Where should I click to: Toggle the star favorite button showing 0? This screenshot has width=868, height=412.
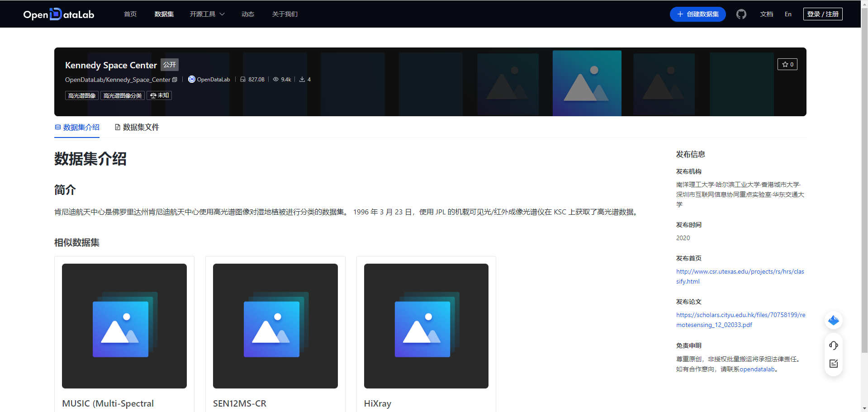coord(787,64)
